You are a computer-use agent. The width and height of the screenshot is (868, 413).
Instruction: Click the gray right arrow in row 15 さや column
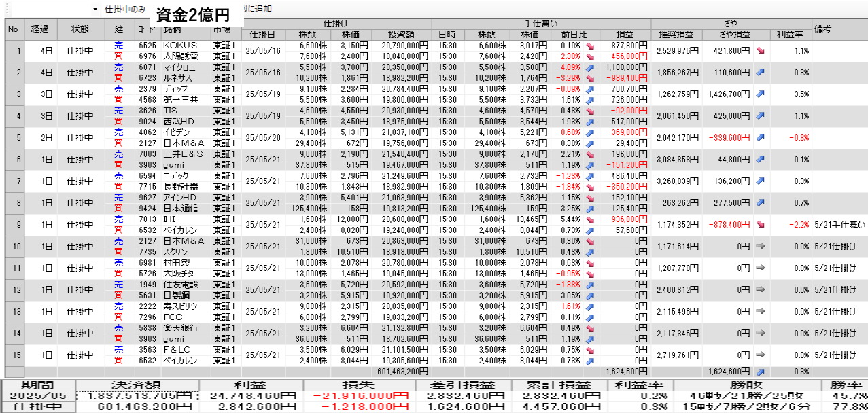pos(760,355)
